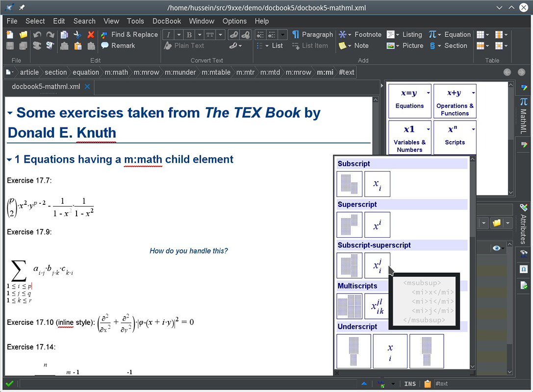Click the Remark speech bubble icon

(105, 46)
